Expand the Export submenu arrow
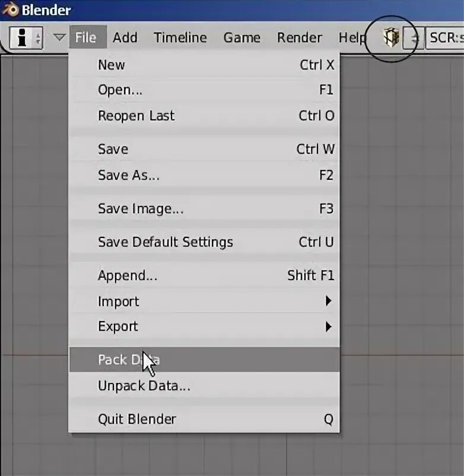The image size is (464, 476). 328,326
